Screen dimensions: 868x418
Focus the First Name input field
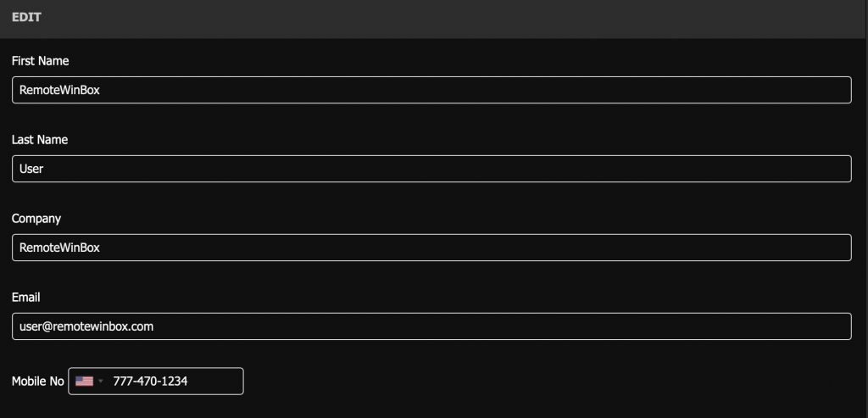pos(431,90)
